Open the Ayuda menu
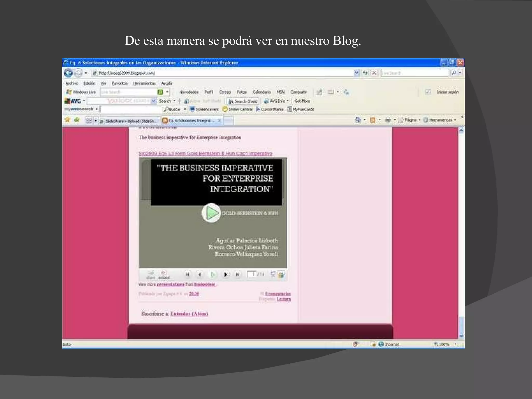The width and height of the screenshot is (532, 399). click(x=167, y=83)
